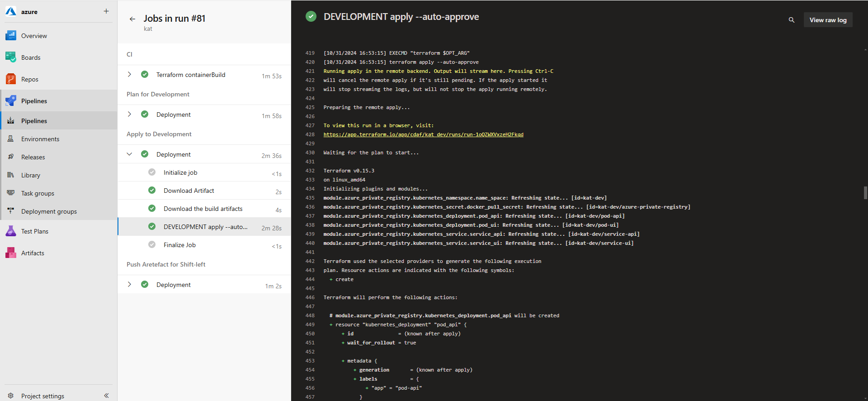Select Download the build artifacts step
This screenshot has width=868, height=401.
pos(204,209)
